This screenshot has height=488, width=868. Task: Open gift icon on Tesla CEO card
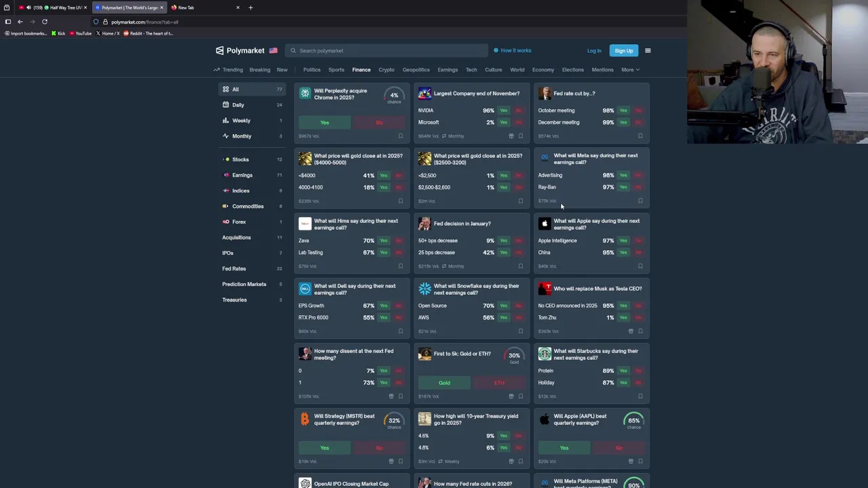pos(631,331)
